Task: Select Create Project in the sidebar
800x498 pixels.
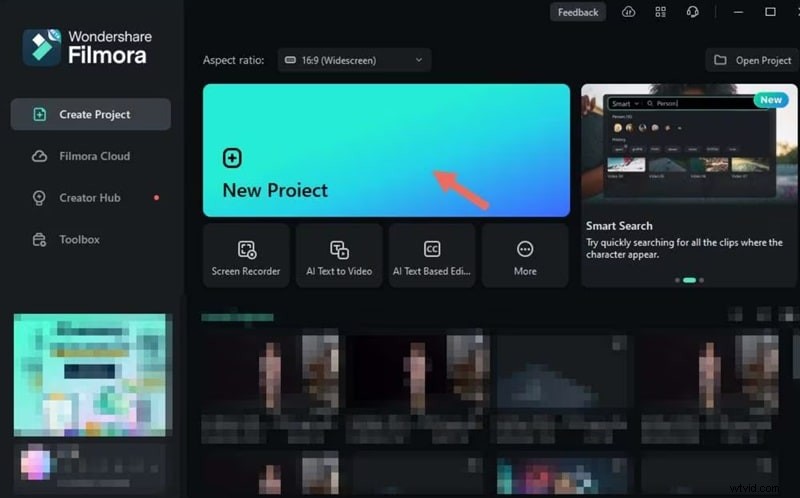Action: 91,114
